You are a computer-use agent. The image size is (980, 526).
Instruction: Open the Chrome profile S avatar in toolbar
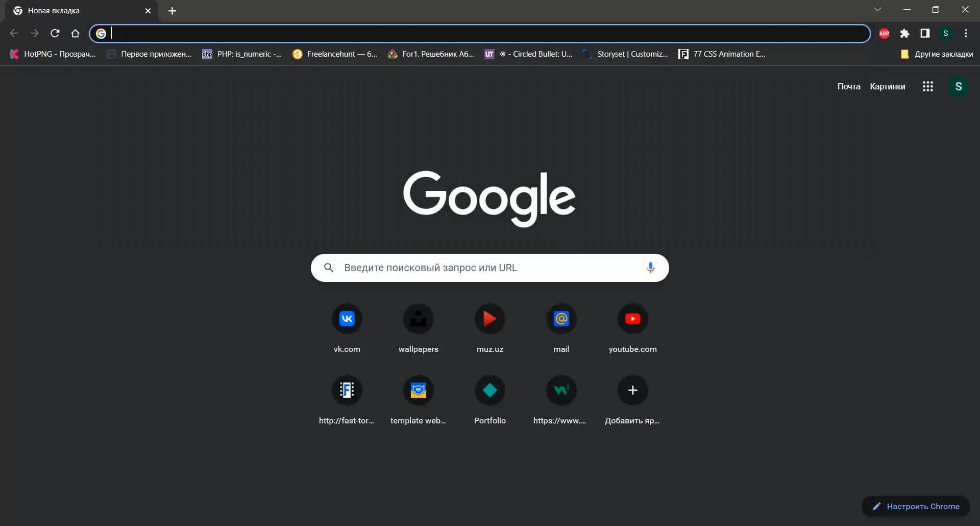pyautogui.click(x=946, y=33)
